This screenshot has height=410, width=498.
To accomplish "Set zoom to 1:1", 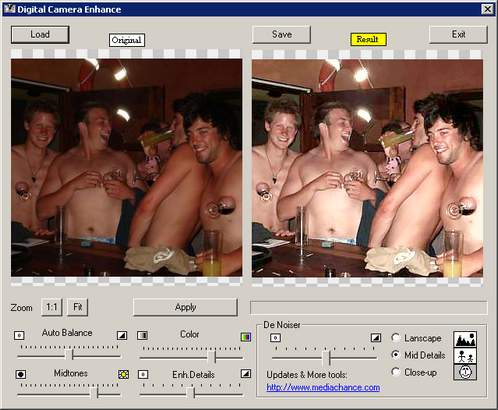I will (x=52, y=307).
